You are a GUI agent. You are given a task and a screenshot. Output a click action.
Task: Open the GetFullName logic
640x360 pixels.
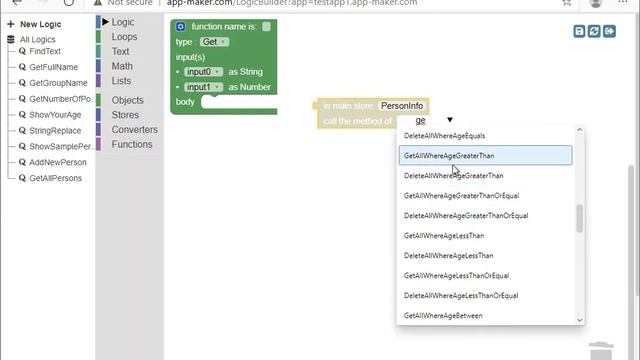coord(53,67)
